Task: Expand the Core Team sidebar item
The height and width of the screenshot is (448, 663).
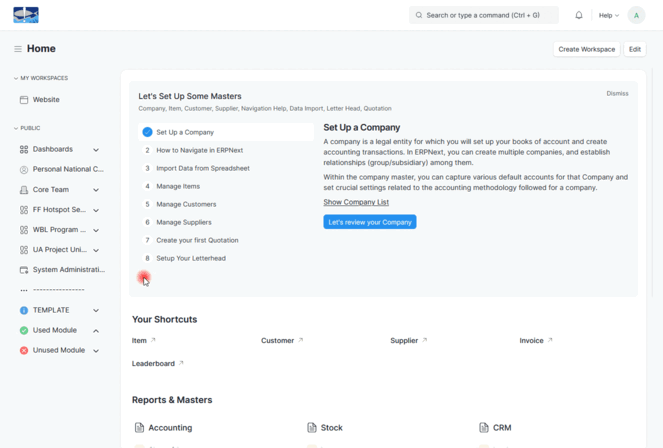Action: [x=96, y=190]
